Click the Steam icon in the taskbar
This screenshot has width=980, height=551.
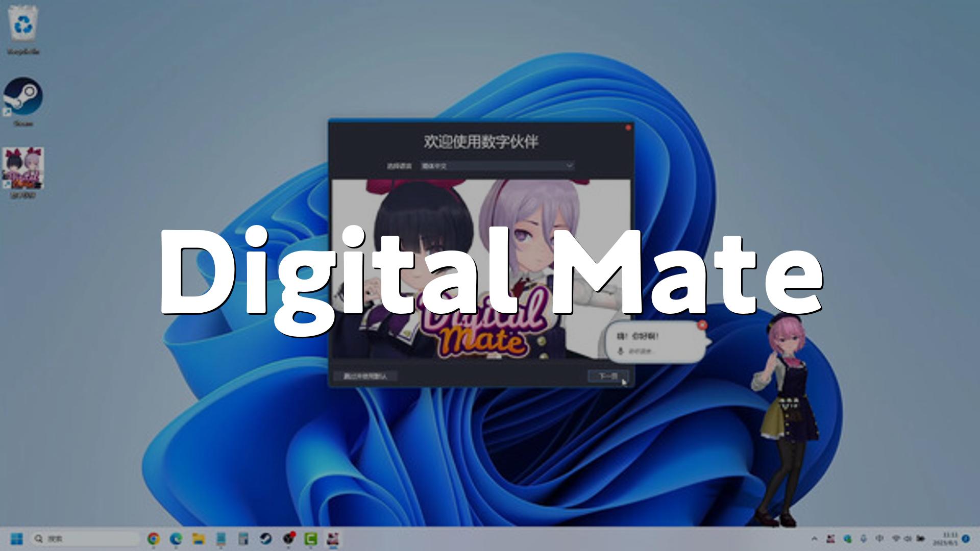tap(266, 539)
